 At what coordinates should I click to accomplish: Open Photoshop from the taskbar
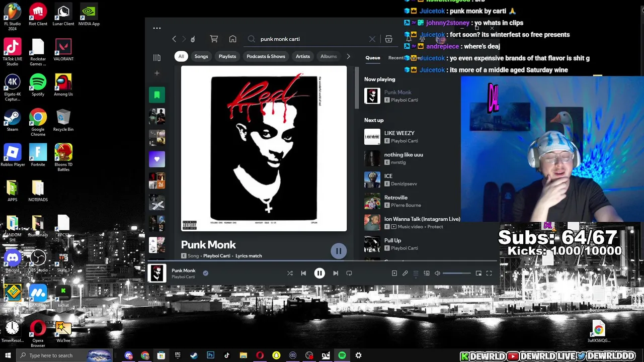[210, 355]
